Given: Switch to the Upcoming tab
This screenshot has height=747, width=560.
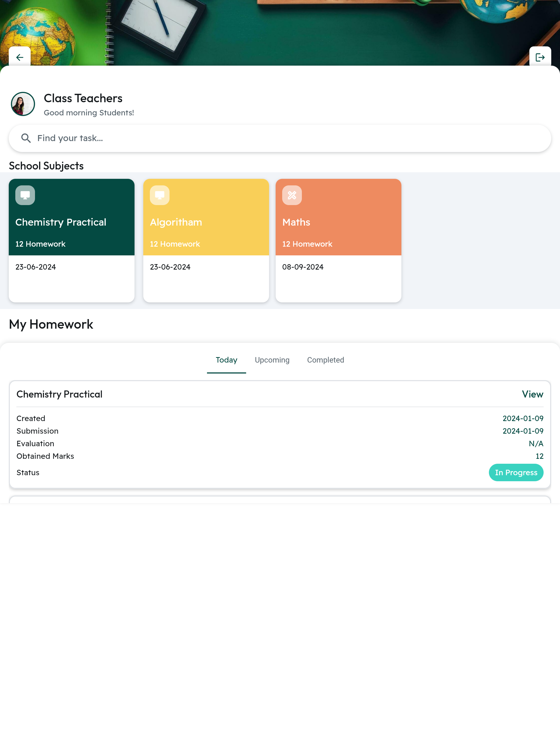Looking at the screenshot, I should pos(272,360).
